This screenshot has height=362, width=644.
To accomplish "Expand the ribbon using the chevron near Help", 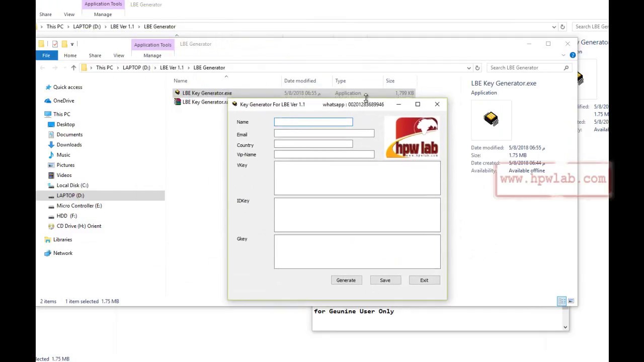I will point(564,55).
